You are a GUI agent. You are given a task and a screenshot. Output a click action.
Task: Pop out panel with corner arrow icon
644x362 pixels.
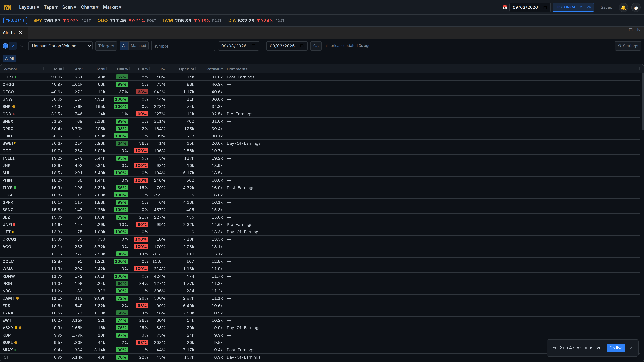tap(639, 30)
